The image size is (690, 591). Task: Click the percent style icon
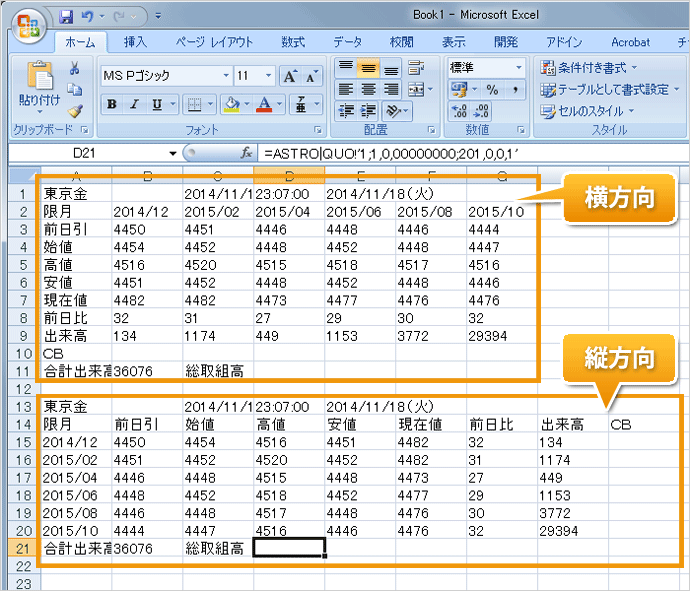(491, 90)
